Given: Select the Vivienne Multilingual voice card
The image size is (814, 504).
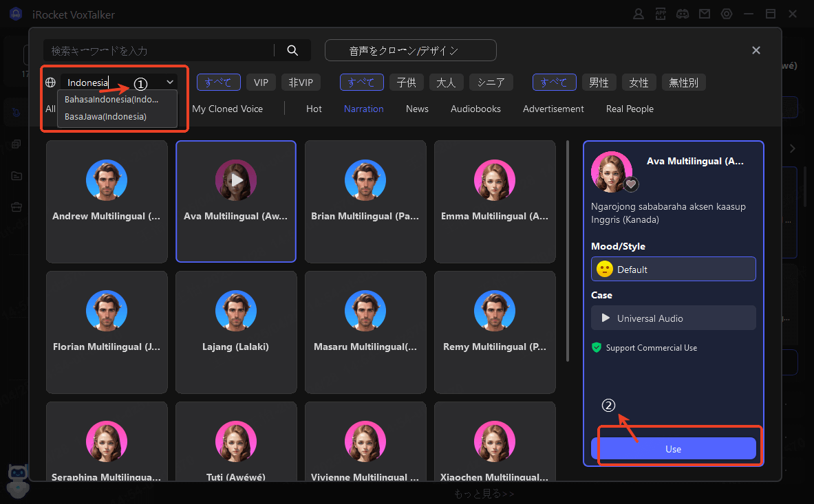Looking at the screenshot, I should pyautogui.click(x=365, y=442).
